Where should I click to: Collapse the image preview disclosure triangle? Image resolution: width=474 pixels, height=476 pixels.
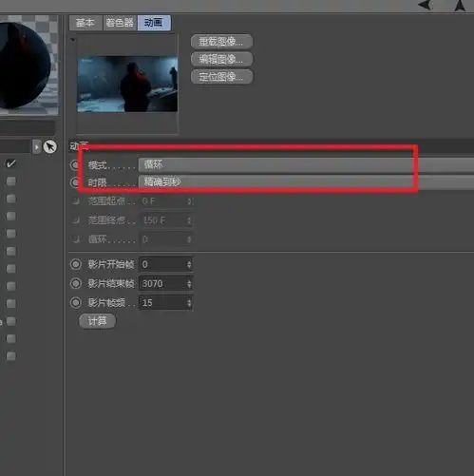pos(73,40)
